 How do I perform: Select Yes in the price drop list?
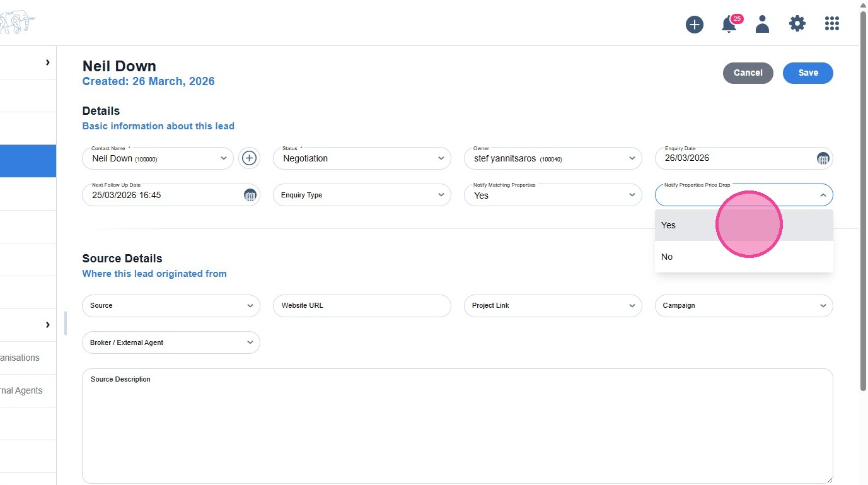pos(744,225)
